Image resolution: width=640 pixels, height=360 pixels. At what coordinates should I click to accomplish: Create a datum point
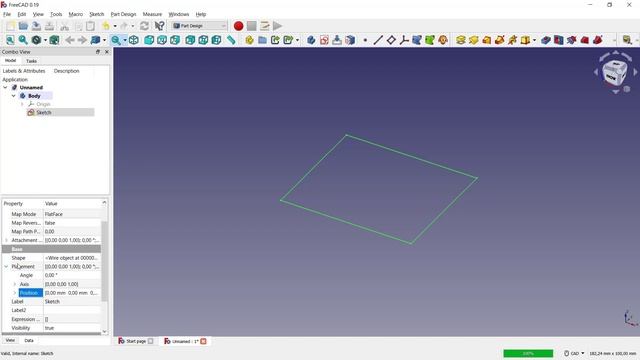[x=365, y=40]
